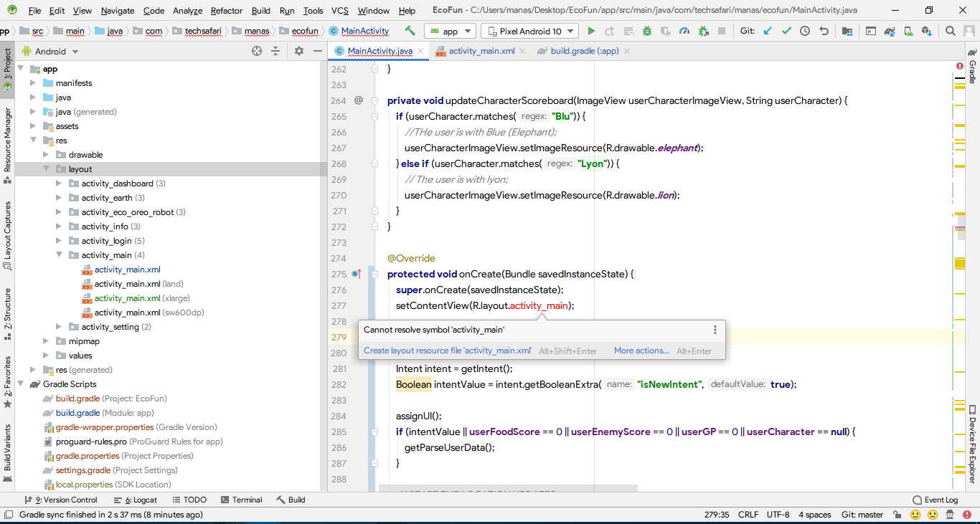Commit changes using the green Git checkmark
Image resolution: width=980 pixels, height=524 pixels.
[786, 31]
